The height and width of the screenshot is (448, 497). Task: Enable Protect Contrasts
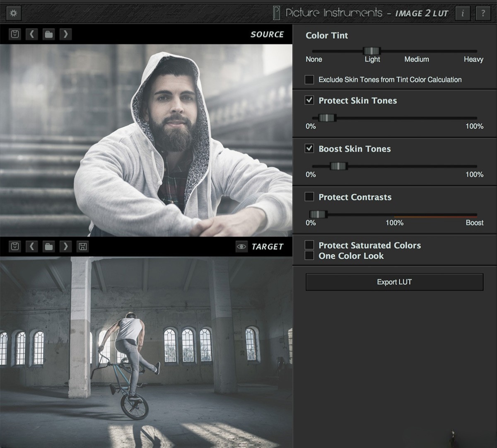click(309, 197)
